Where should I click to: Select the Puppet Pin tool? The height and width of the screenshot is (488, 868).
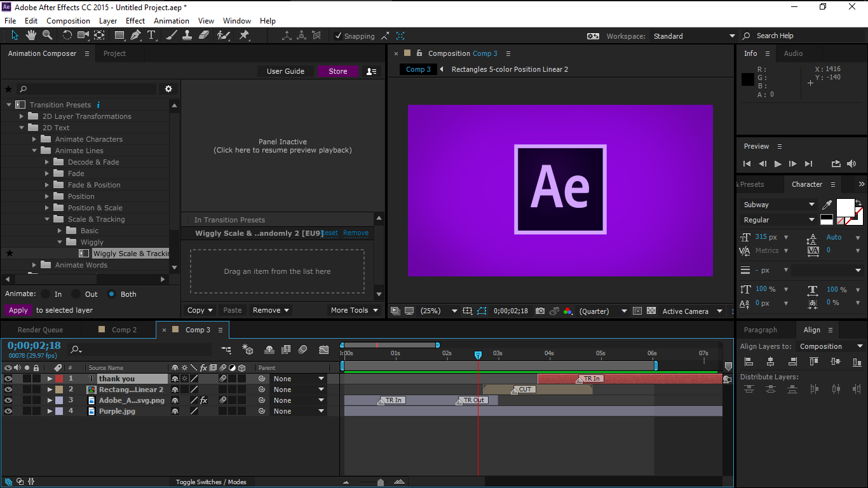[244, 36]
